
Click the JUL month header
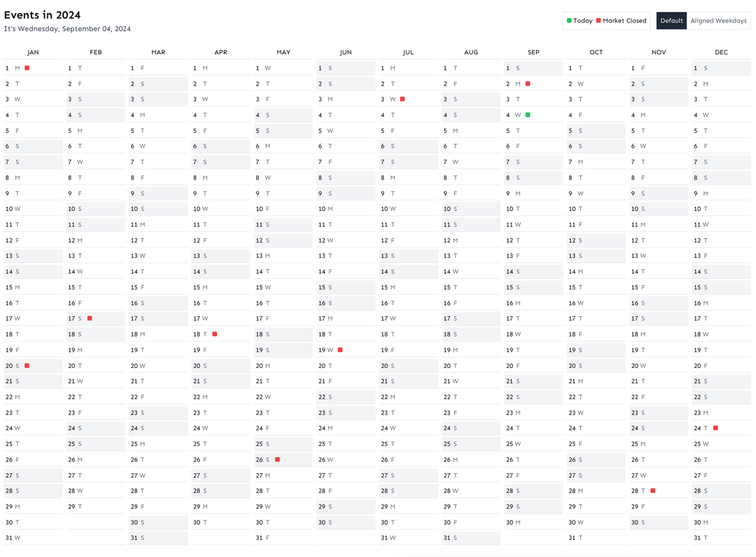pyautogui.click(x=408, y=52)
